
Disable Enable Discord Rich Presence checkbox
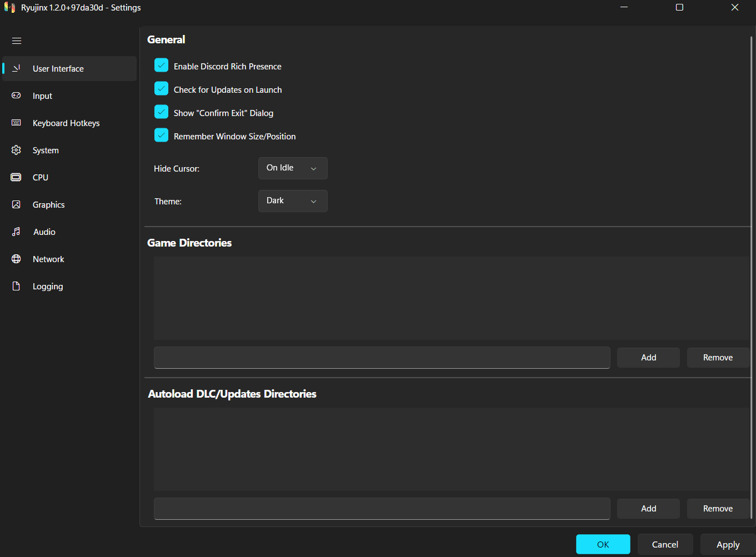coord(161,66)
